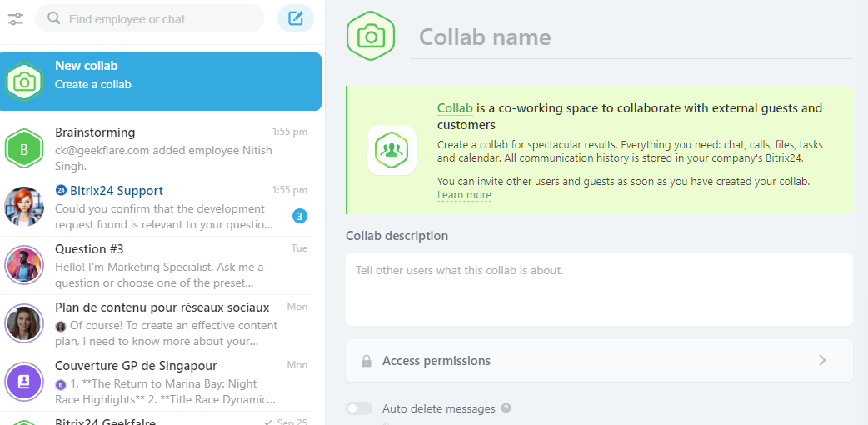Screen dimensions: 868x425
Task: Focus Find employee or chat search box
Action: click(x=154, y=18)
